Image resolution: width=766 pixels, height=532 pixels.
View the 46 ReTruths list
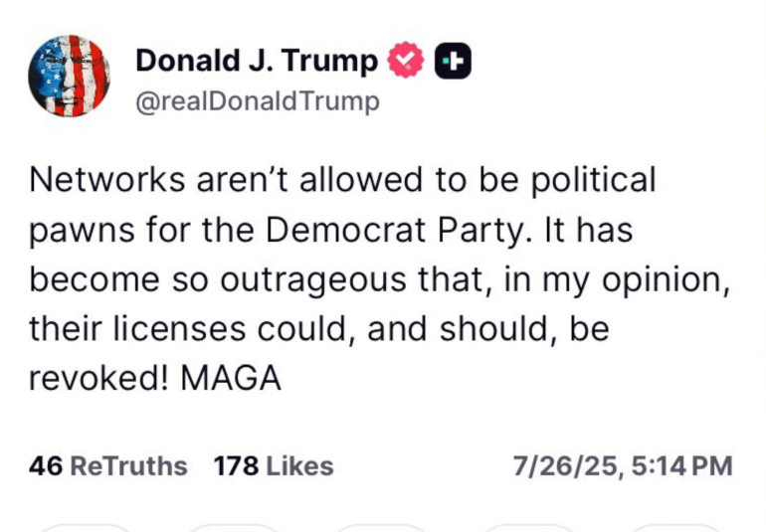coord(108,465)
